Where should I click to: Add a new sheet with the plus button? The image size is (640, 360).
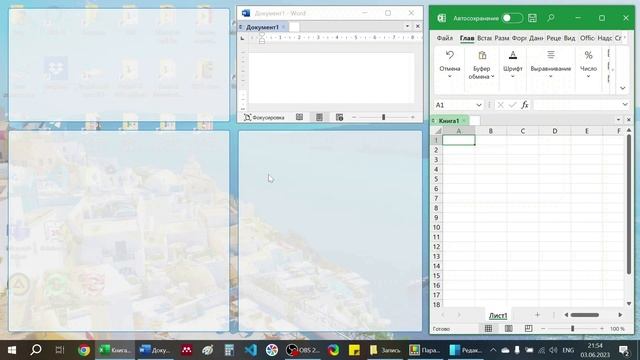[537, 315]
